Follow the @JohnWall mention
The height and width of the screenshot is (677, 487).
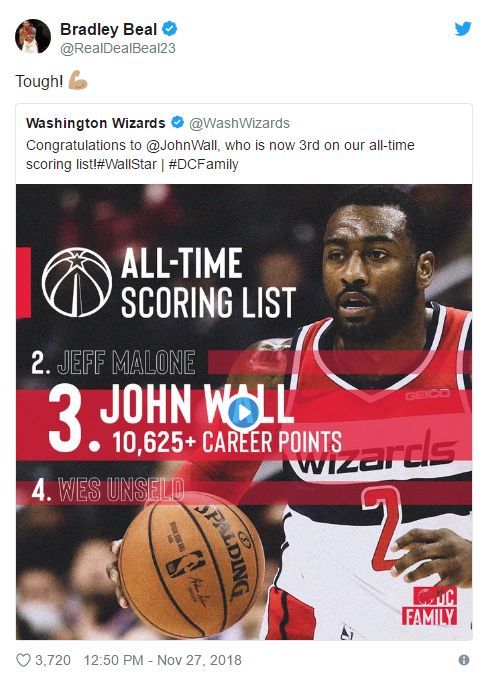tap(183, 145)
